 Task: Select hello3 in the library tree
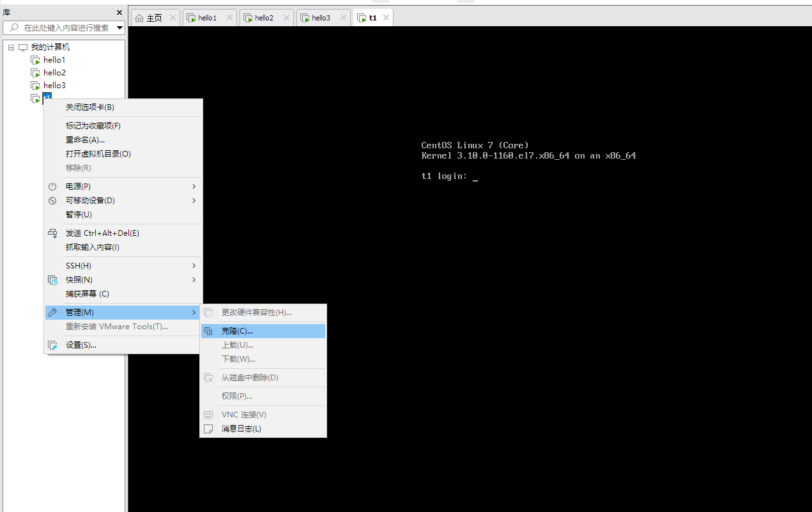point(54,86)
